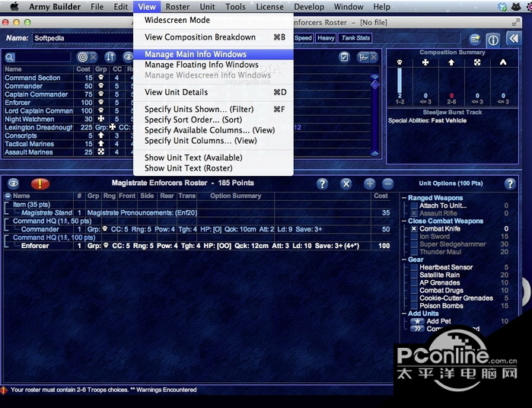
Task: Click the eye view icon above the unit list
Action: click(128, 57)
